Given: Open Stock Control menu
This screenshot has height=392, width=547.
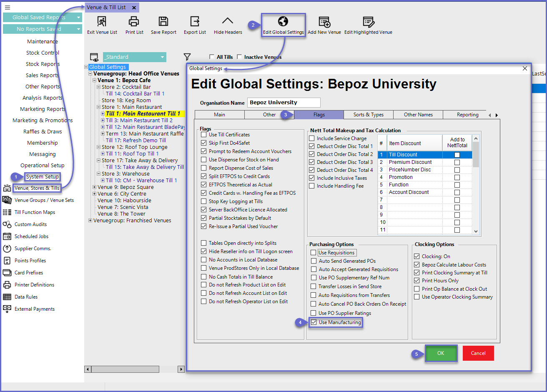Looking at the screenshot, I should (43, 53).
